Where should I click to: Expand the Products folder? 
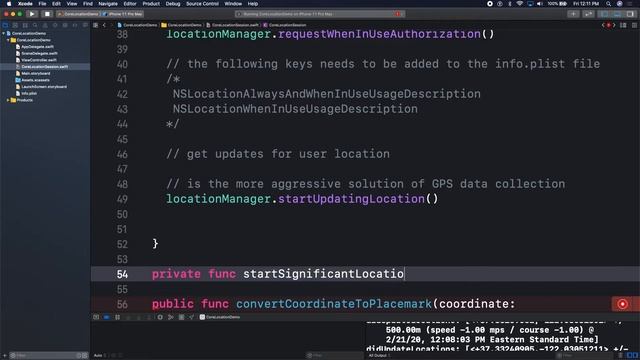pyautogui.click(x=8, y=100)
